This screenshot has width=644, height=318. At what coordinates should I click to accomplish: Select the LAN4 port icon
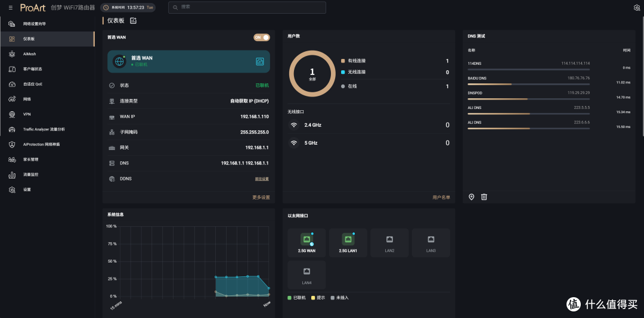tap(306, 271)
